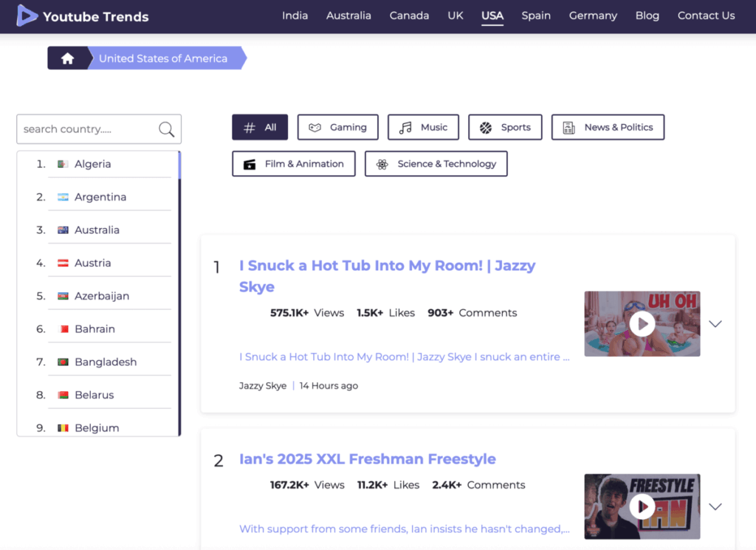Expand the Hot Tub video details chevron
Image resolution: width=756 pixels, height=550 pixels.
pos(715,324)
